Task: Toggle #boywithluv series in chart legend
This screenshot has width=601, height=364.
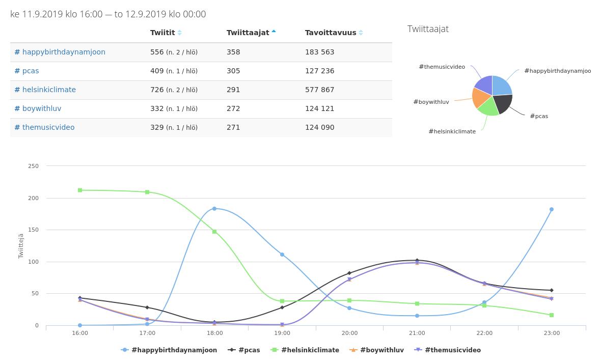Action: 376,350
